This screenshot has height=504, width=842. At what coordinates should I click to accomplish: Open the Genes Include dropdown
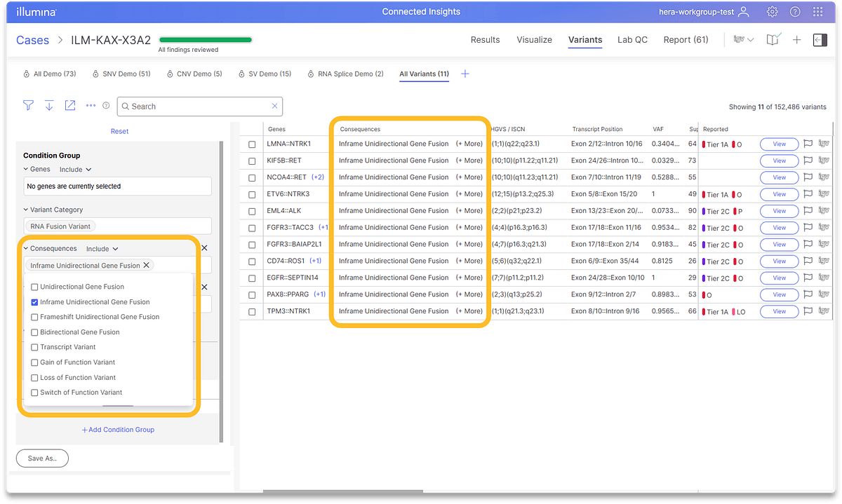[75, 170]
